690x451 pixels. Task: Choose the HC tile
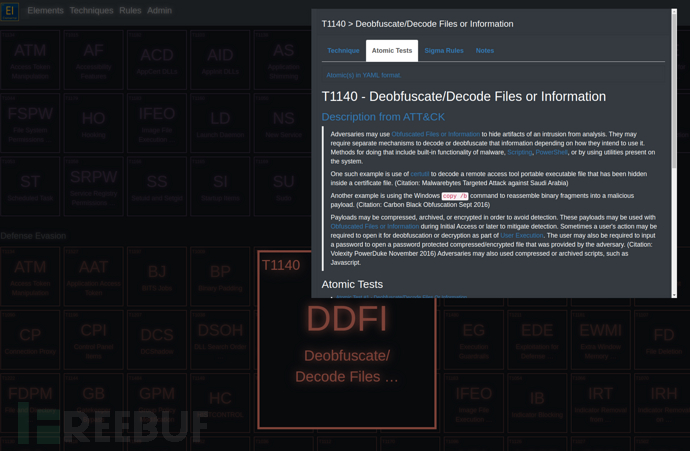220,403
